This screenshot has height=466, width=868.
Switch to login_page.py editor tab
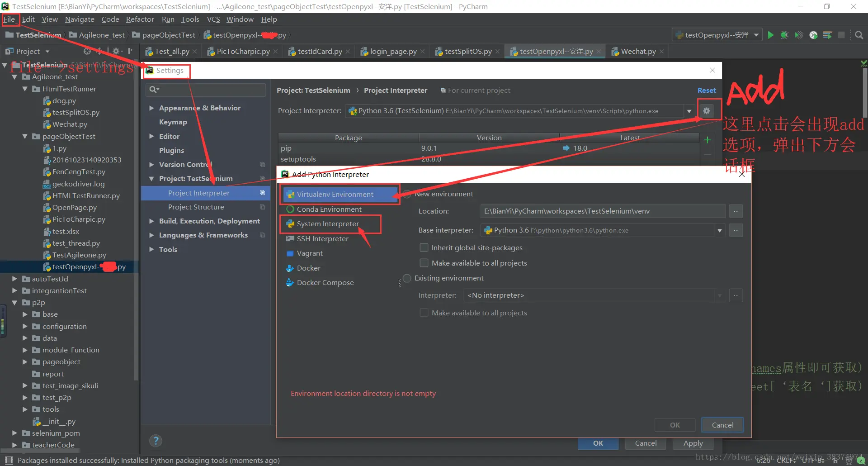(x=393, y=52)
